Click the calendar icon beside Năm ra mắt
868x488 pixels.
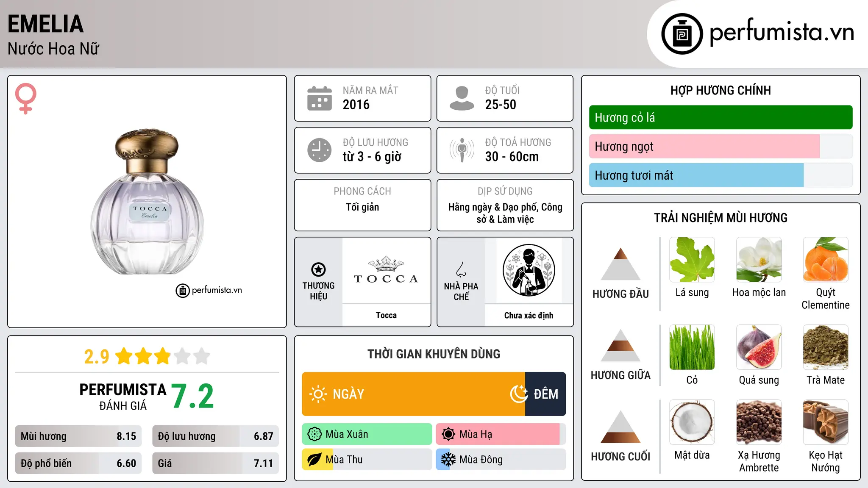(320, 98)
